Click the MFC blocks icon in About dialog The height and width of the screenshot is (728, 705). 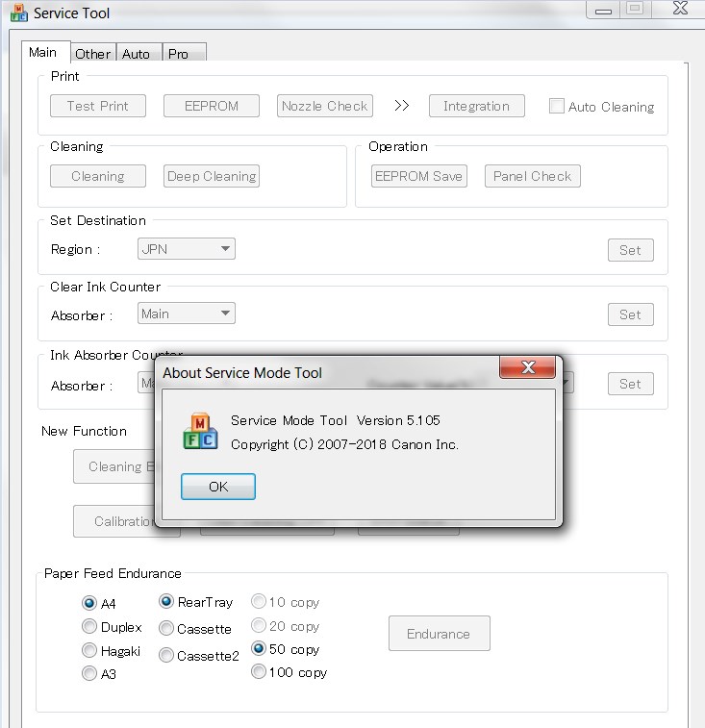(x=200, y=432)
